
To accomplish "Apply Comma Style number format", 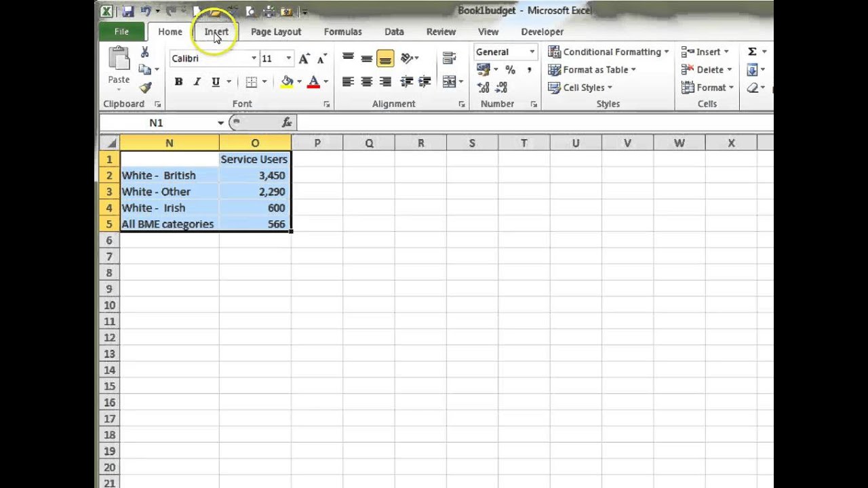I will (x=528, y=69).
